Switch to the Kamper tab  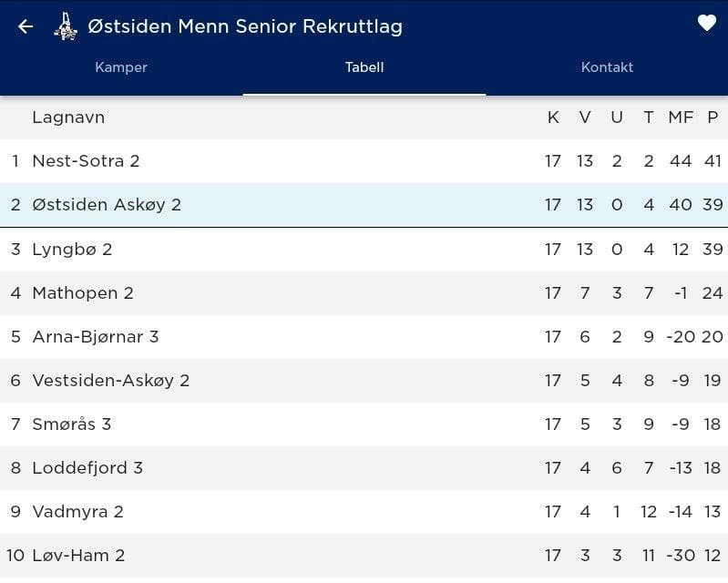point(121,67)
